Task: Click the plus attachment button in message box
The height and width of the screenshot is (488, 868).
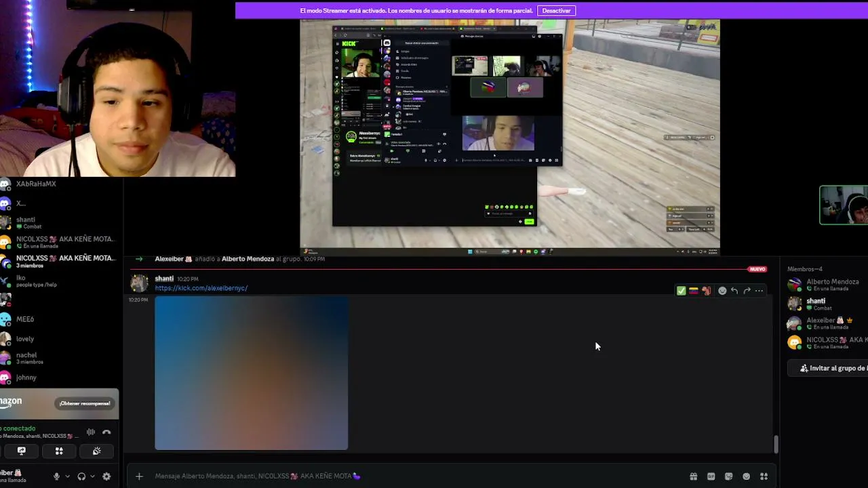Action: (x=139, y=476)
